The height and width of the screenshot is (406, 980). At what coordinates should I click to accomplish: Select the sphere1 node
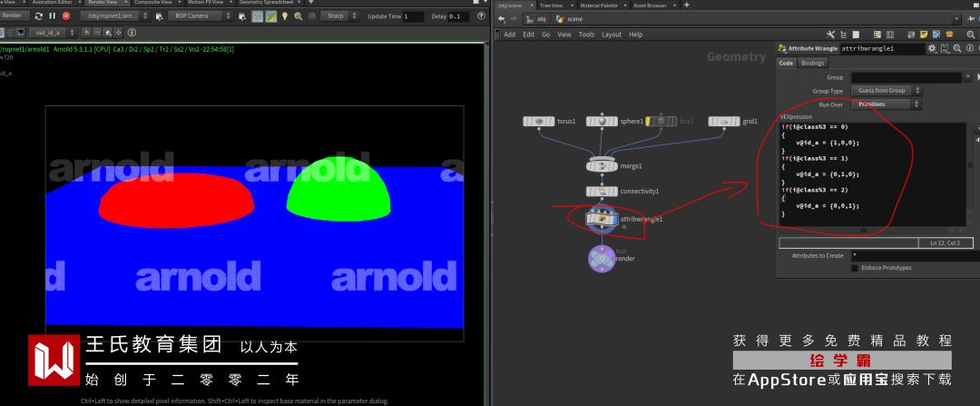tap(602, 122)
